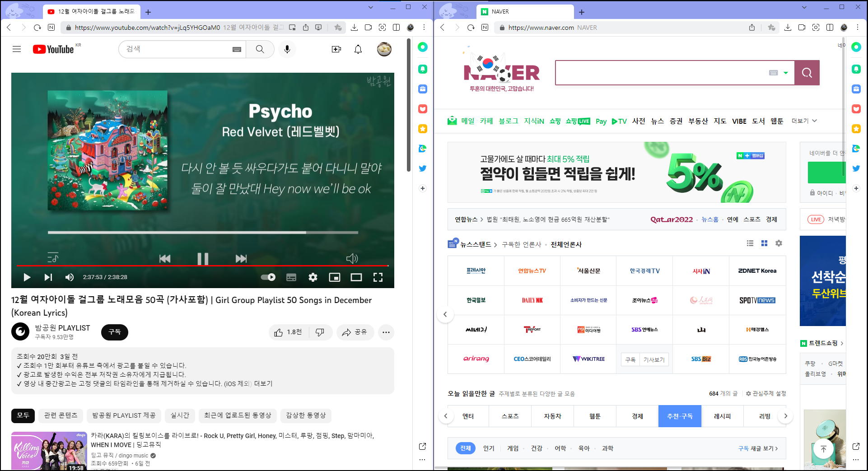Open Qatar2022 link
Screen dimensions: 868x471
(672, 219)
